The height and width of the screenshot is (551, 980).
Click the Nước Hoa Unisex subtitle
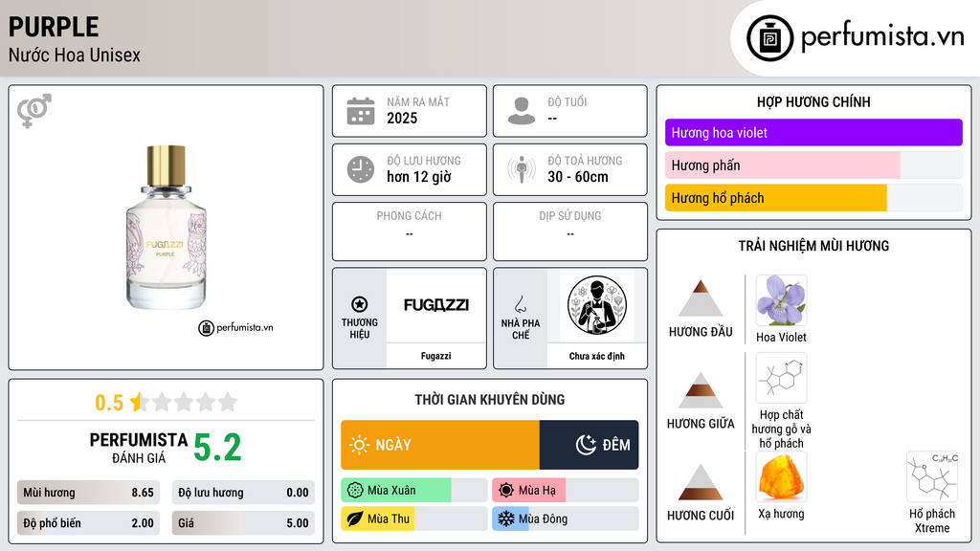pyautogui.click(x=75, y=55)
